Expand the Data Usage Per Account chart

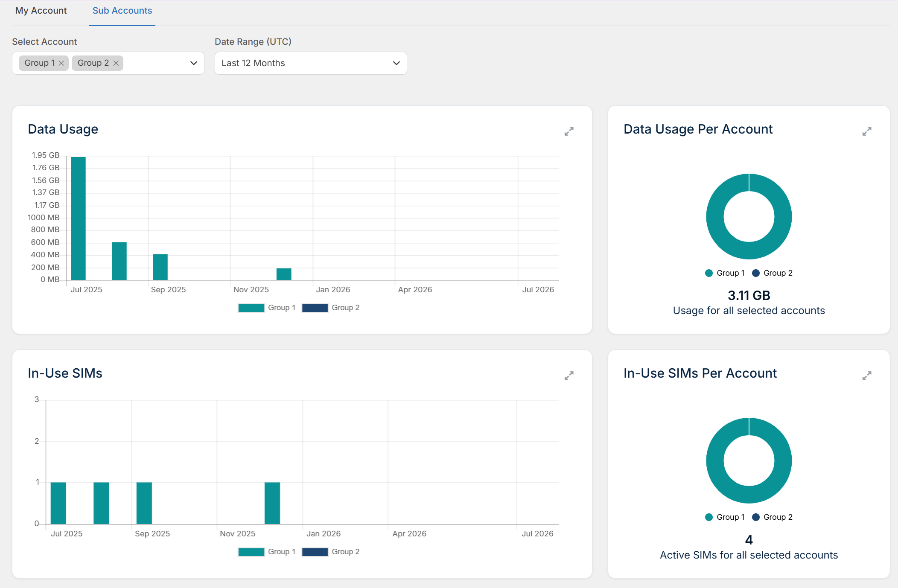coord(867,131)
